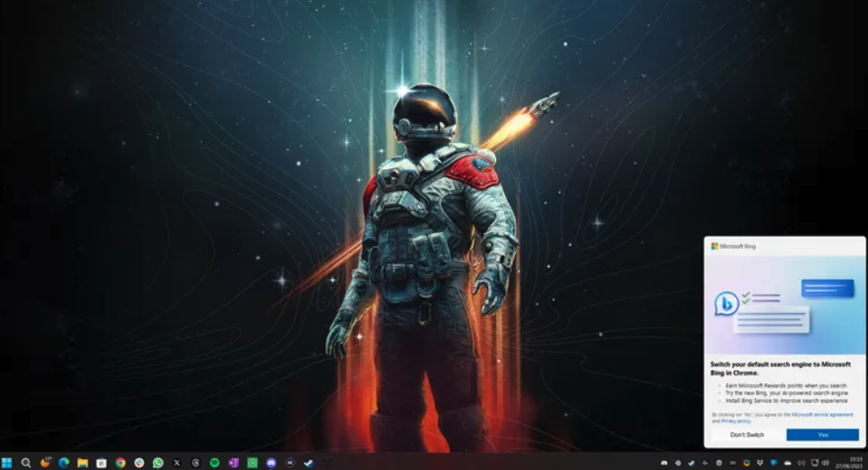The image size is (868, 470).
Task: Click Yes to switch to Bing
Action: (823, 434)
